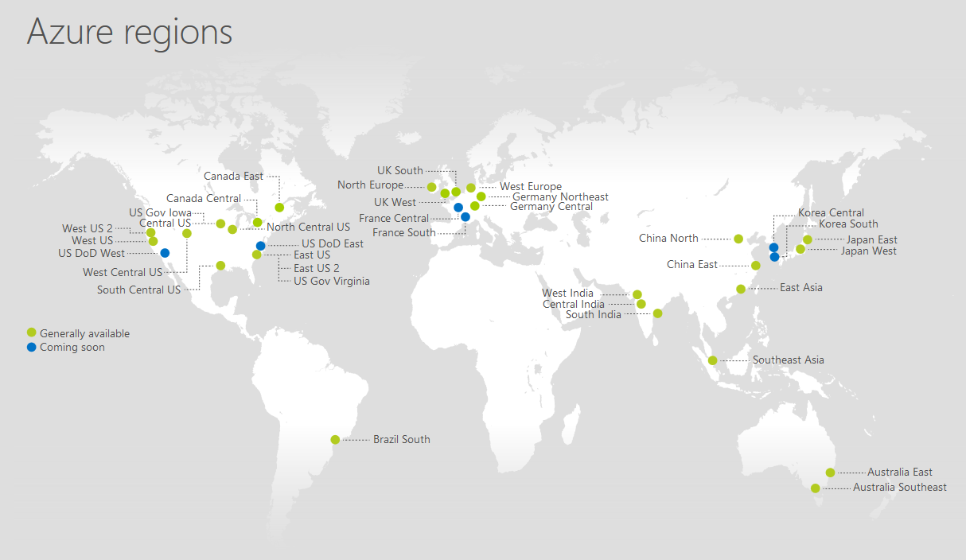Select the Germany Northeast green dot
Viewport: 966px width, 560px height.
(x=481, y=196)
